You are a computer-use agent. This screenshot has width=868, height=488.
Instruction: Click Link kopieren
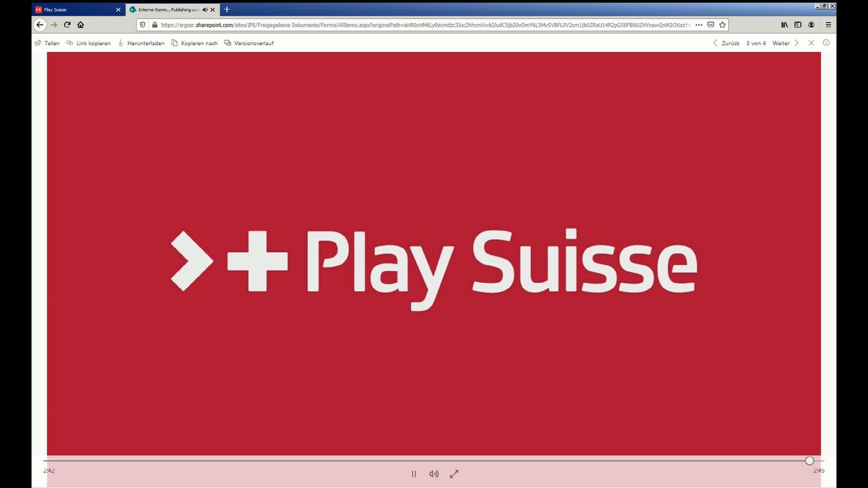[88, 43]
